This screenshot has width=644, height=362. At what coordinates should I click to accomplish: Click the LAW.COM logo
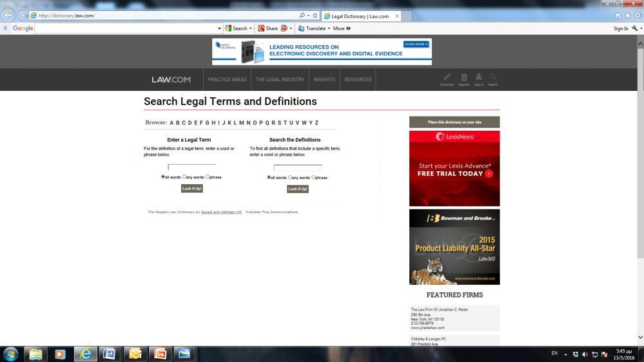point(171,80)
